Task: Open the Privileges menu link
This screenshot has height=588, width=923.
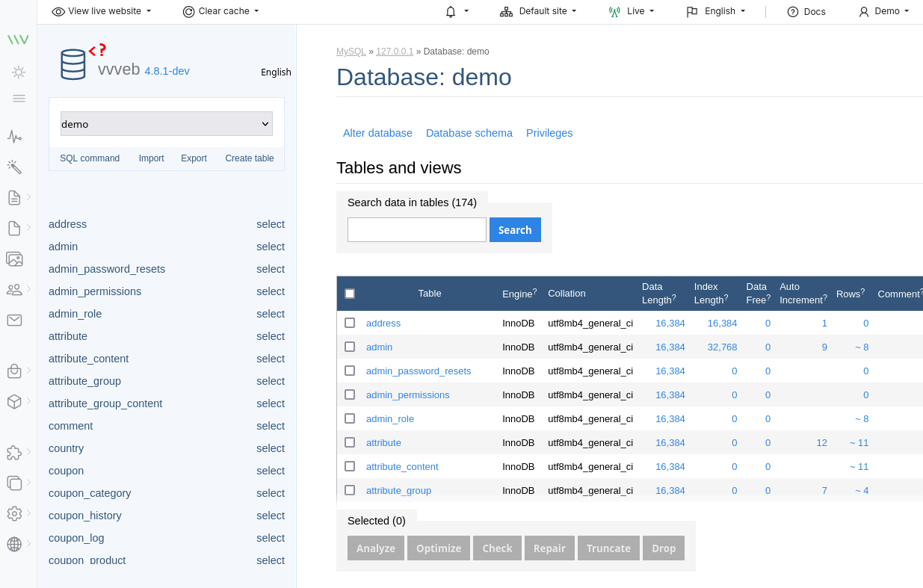Action: (549, 133)
